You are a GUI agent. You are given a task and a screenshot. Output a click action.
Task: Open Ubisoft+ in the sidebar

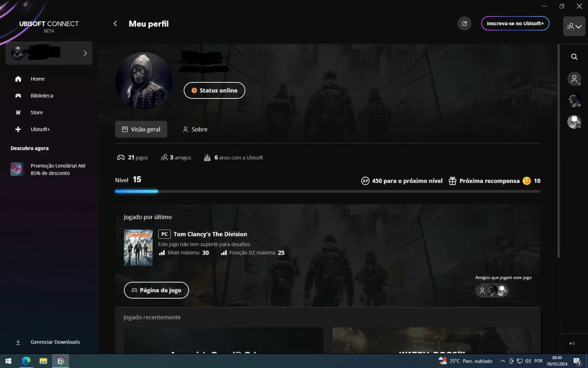click(x=40, y=129)
